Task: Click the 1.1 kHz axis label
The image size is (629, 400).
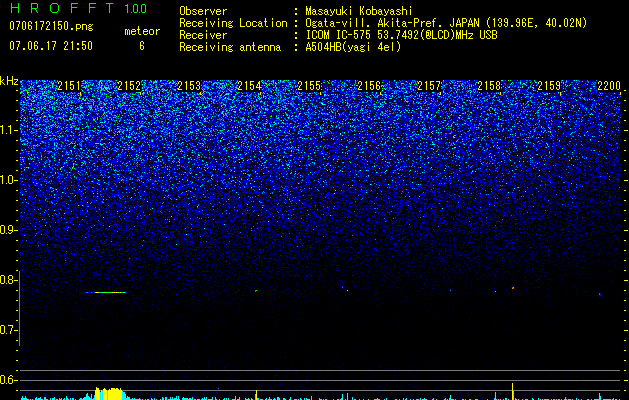Action: [8, 130]
